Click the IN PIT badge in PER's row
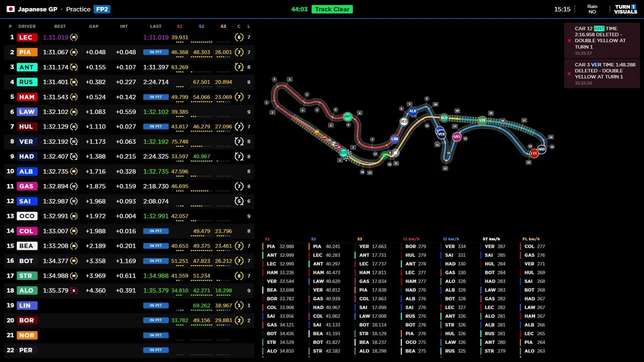 pyautogui.click(x=155, y=350)
